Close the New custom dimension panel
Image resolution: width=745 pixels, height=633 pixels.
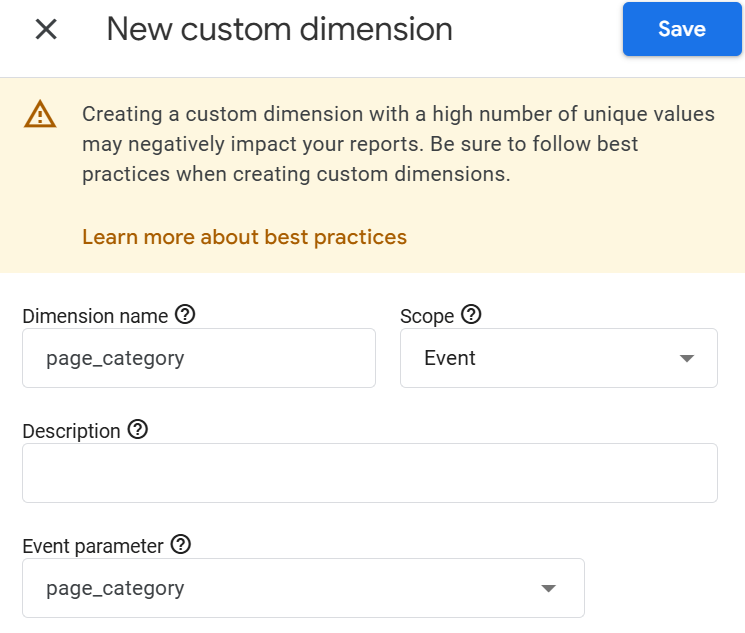pyautogui.click(x=46, y=29)
